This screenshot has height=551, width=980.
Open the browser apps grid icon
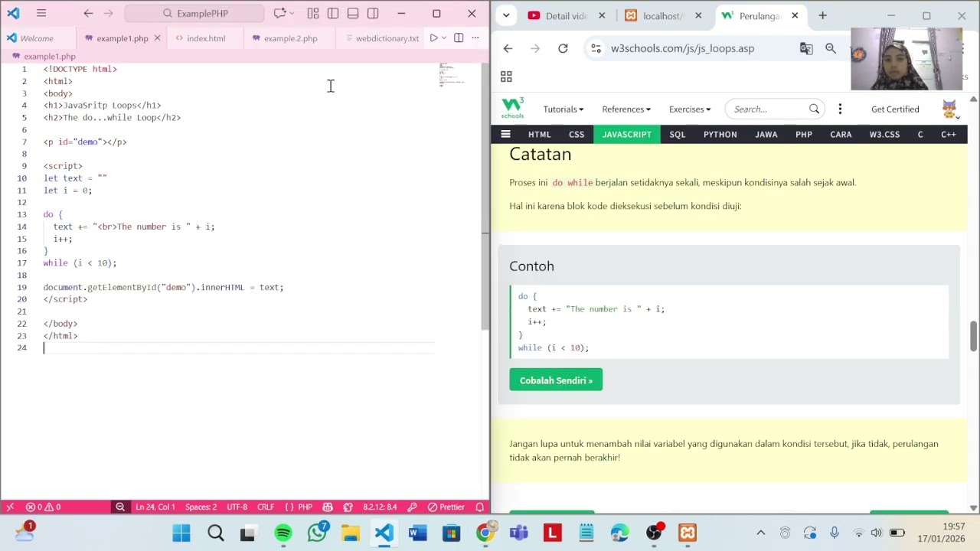click(x=506, y=77)
